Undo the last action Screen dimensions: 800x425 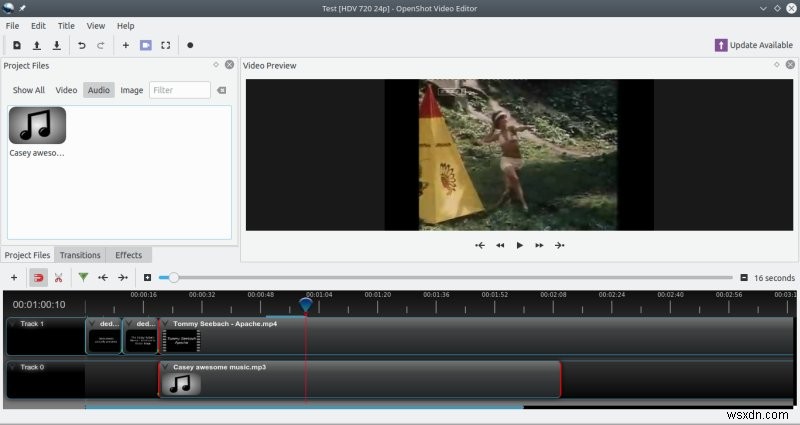tap(82, 45)
